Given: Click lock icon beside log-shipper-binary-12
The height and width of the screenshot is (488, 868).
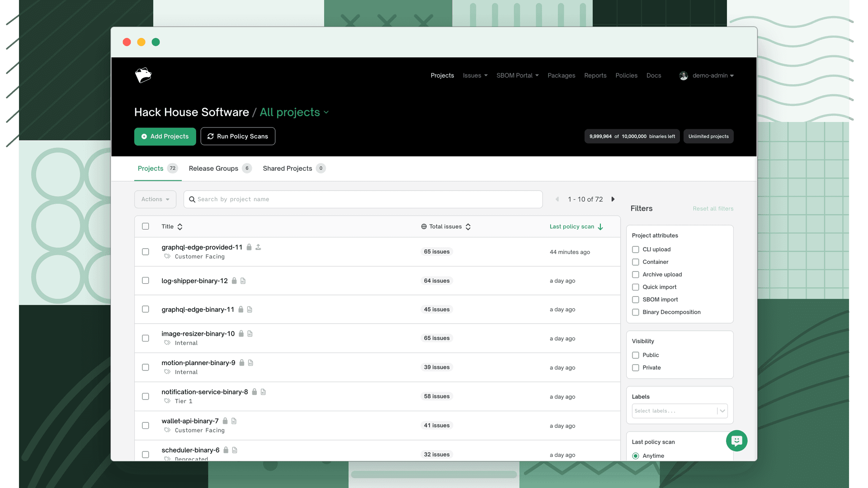Looking at the screenshot, I should (x=234, y=281).
